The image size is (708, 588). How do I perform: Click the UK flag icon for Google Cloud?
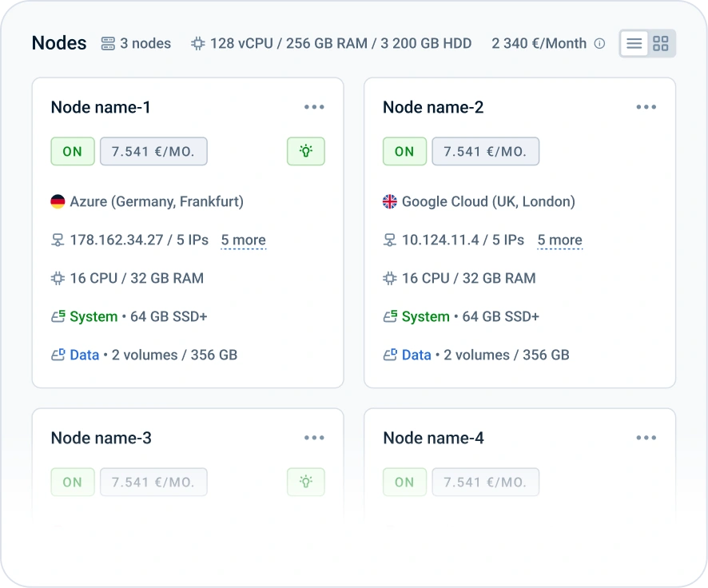tap(390, 201)
